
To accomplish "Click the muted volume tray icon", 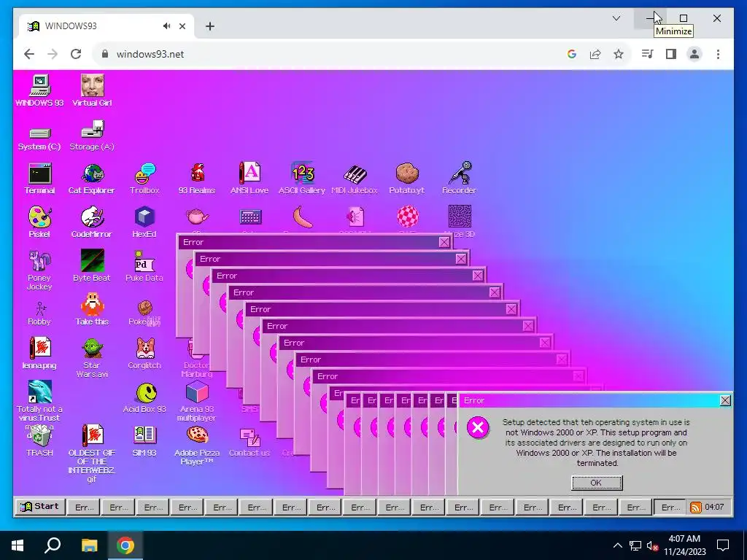I will [x=652, y=545].
